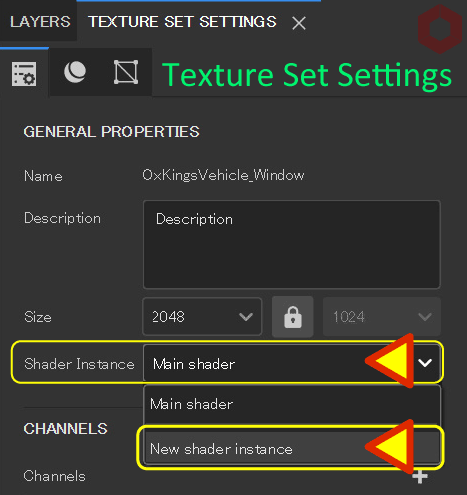Viewport: 467px width, 495px height.
Task: Click the Shader Instance label
Action: click(79, 364)
